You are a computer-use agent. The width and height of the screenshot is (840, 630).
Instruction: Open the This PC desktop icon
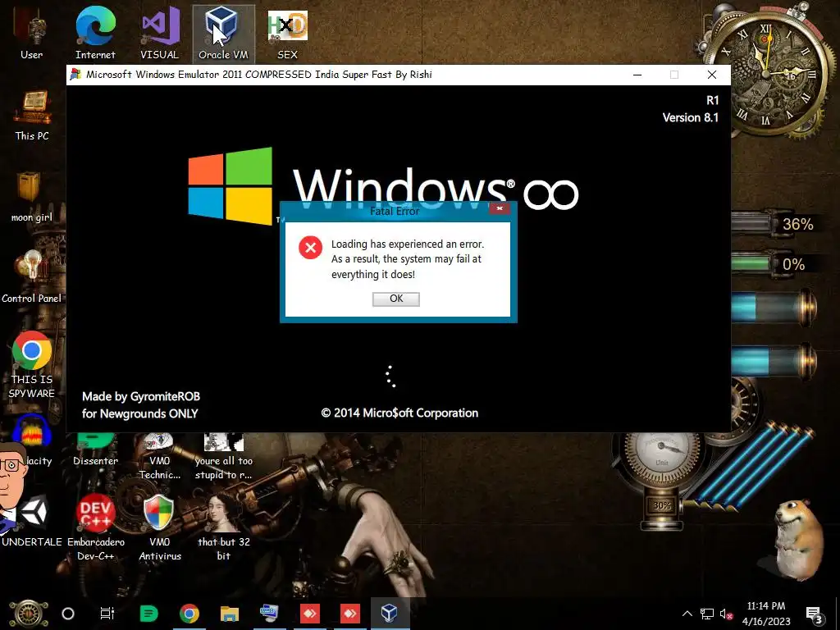click(32, 115)
